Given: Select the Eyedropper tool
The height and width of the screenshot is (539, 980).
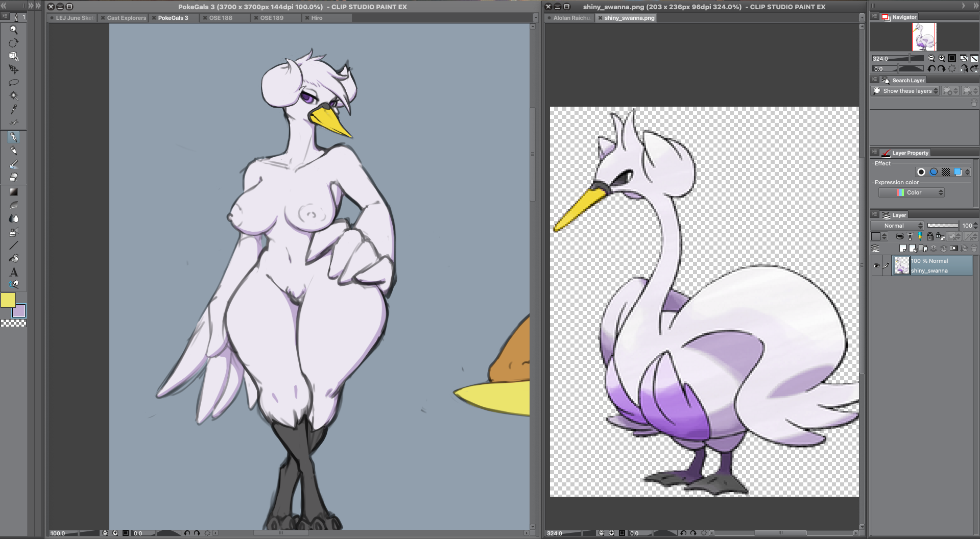Looking at the screenshot, I should 14,109.
